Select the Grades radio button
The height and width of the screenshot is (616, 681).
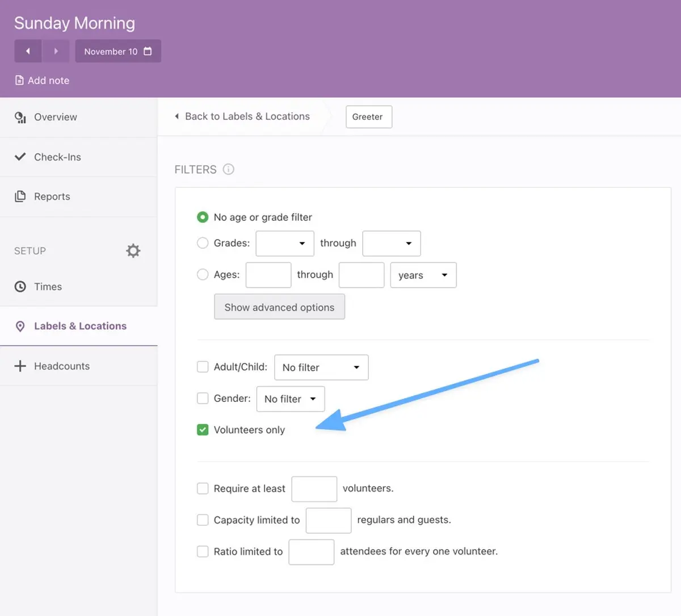tap(203, 243)
